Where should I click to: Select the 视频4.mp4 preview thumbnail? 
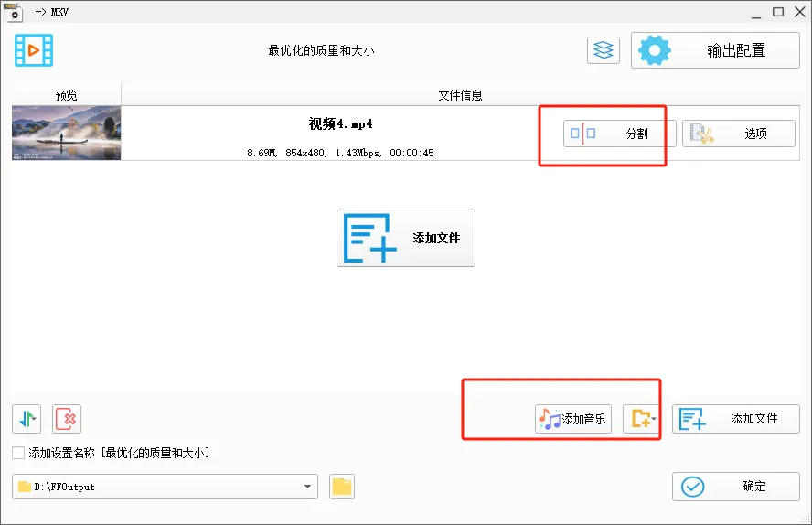point(66,133)
